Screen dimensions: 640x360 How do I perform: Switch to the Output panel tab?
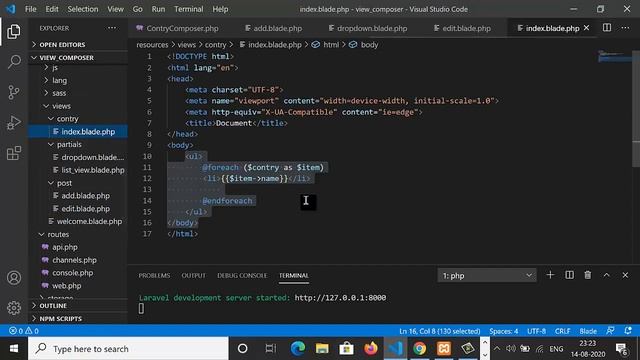[x=193, y=276]
